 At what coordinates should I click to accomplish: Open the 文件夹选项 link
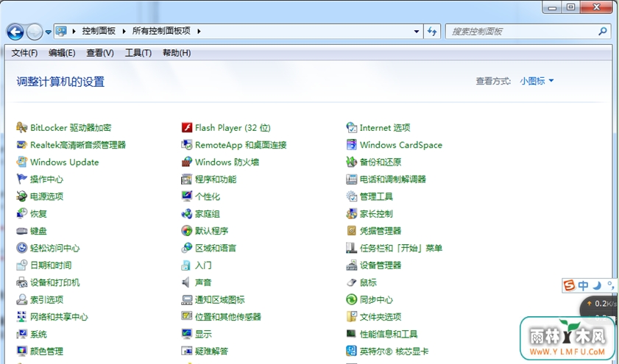point(381,317)
